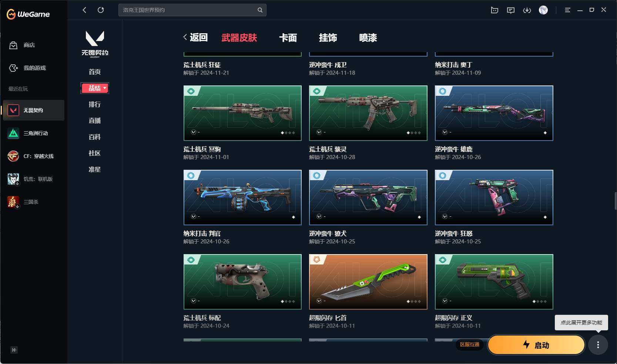Collapse the left sidebar
This screenshot has height=364, width=617.
click(14, 350)
